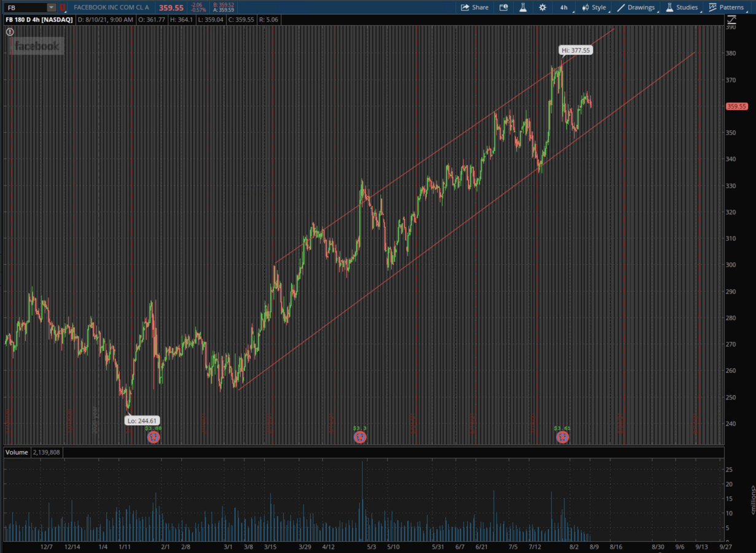This screenshot has height=553, width=756.
Task: Click the earnings icon below $3.88
Action: (154, 437)
